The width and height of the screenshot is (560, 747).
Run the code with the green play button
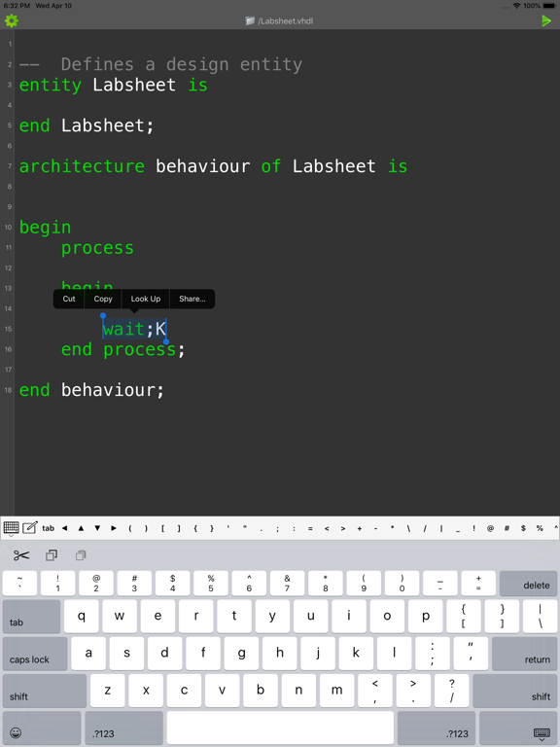[x=546, y=21]
